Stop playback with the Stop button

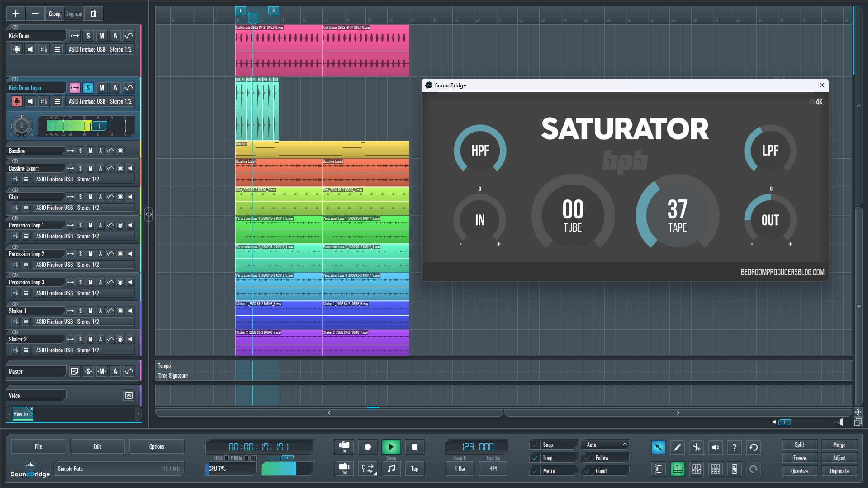click(415, 447)
